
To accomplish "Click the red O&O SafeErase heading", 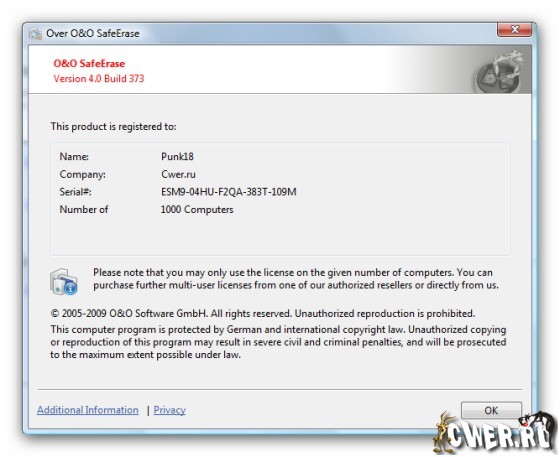I will pos(89,64).
